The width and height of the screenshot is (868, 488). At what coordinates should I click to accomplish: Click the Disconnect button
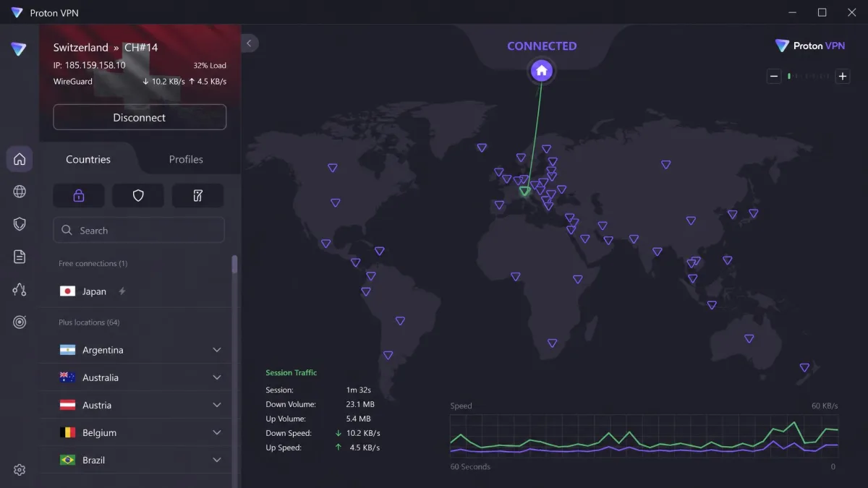coord(140,117)
